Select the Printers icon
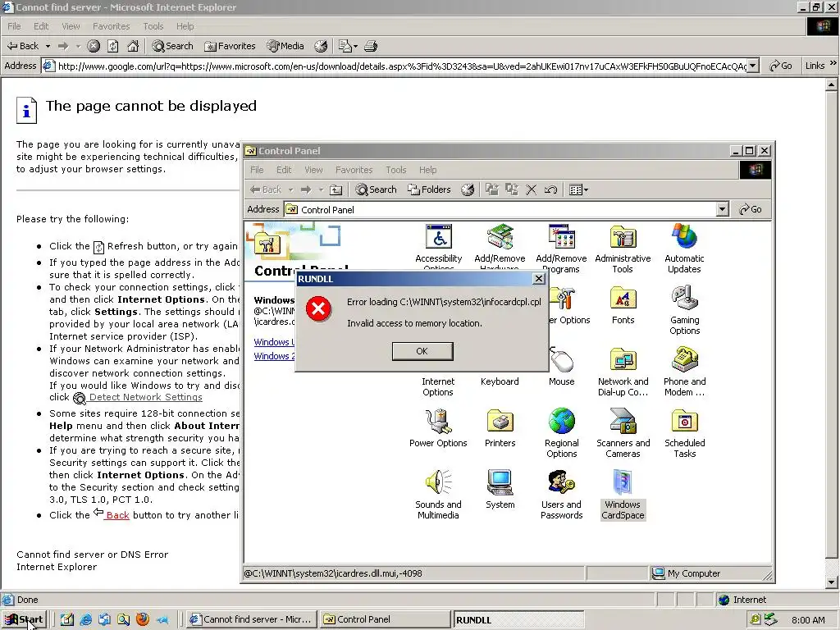This screenshot has height=630, width=840. point(500,428)
